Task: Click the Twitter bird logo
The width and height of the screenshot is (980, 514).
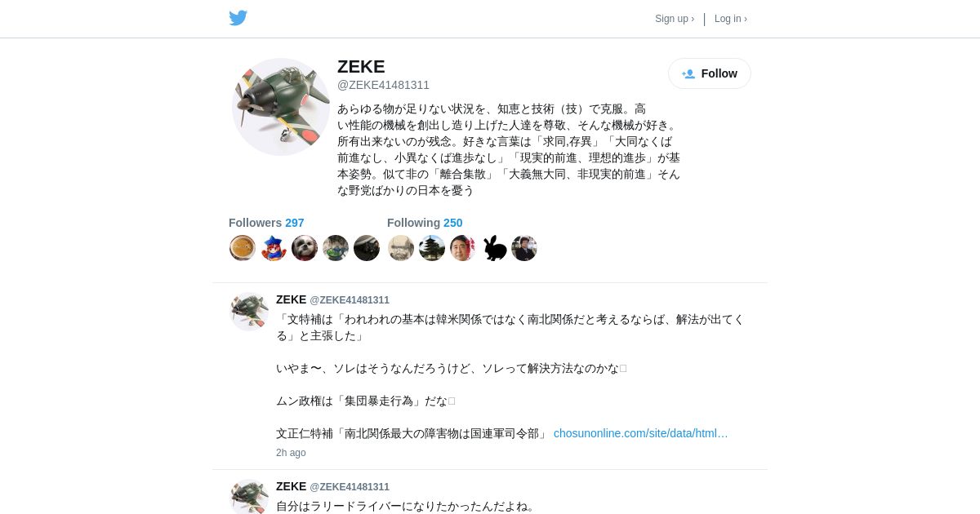Action: tap(238, 18)
